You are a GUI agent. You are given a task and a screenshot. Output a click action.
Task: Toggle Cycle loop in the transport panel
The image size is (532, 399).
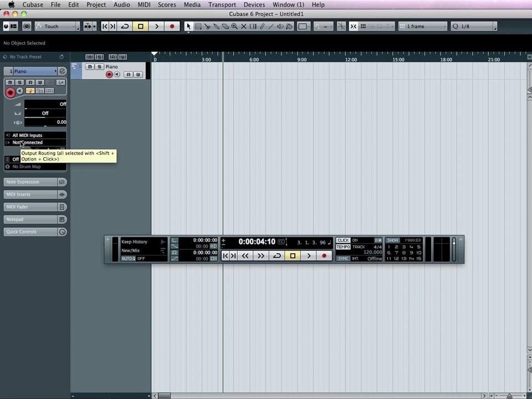pyautogui.click(x=277, y=256)
